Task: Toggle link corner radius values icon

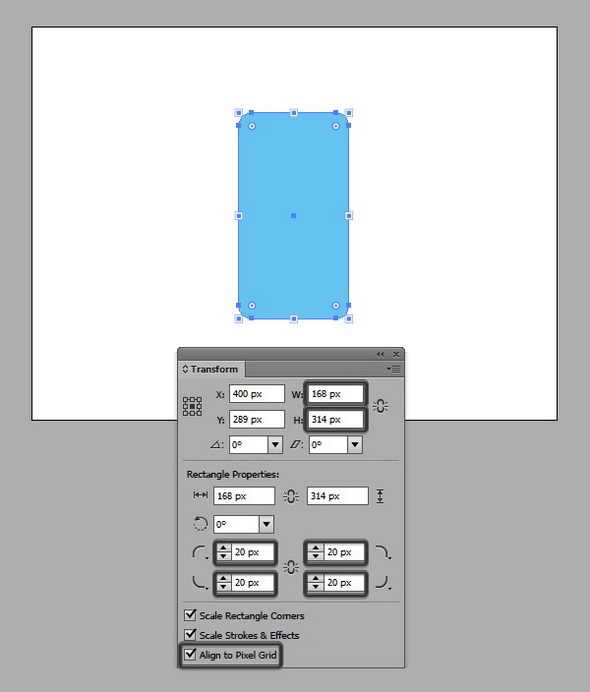Action: (291, 567)
